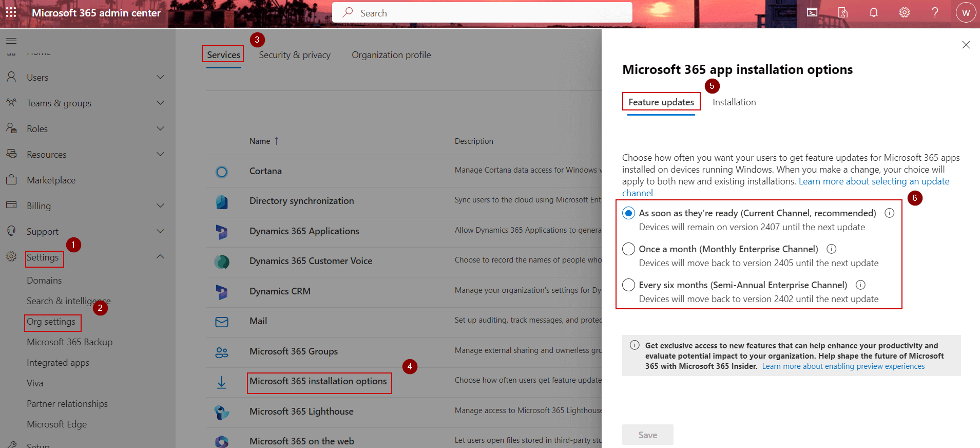Click the Microsoft 365 Groups icon
Screen dimensions: 980x448
(x=222, y=352)
